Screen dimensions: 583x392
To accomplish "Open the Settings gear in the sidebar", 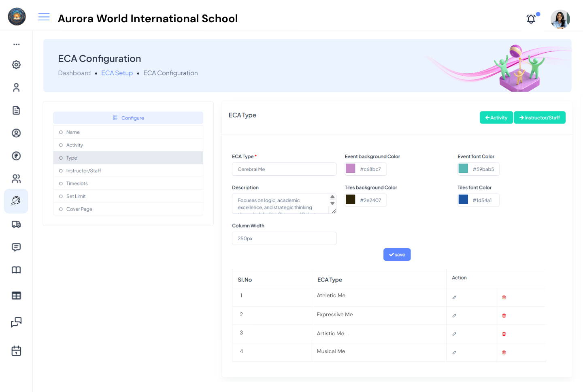I will coord(16,65).
